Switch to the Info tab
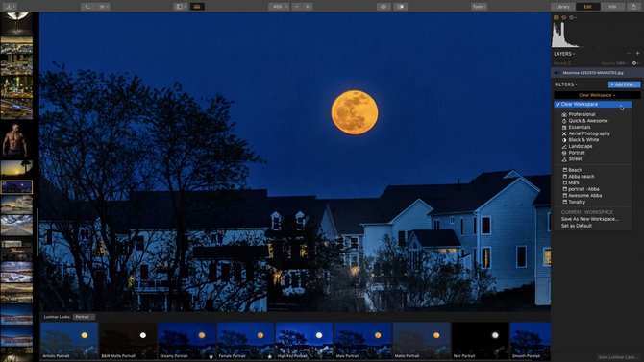The height and width of the screenshot is (362, 644). click(612, 7)
